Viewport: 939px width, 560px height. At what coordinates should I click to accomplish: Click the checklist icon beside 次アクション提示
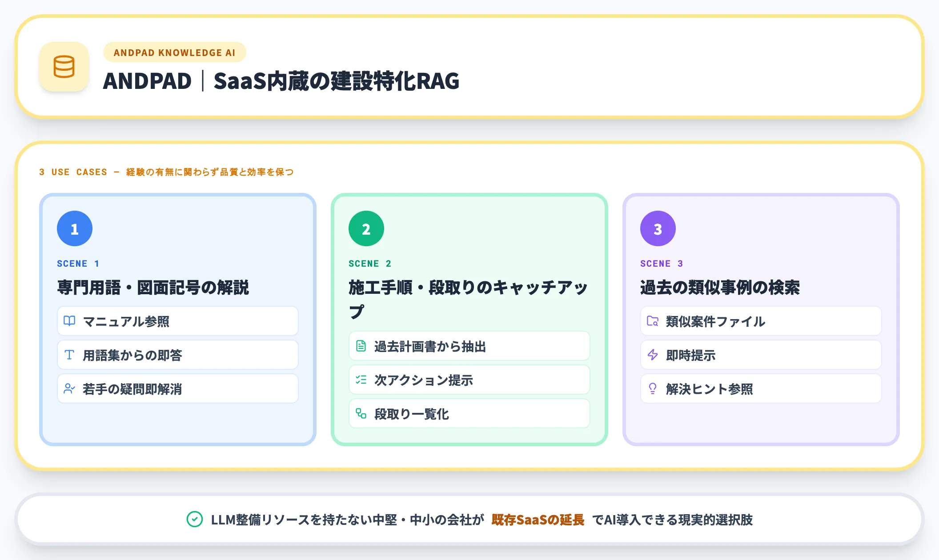pyautogui.click(x=361, y=380)
